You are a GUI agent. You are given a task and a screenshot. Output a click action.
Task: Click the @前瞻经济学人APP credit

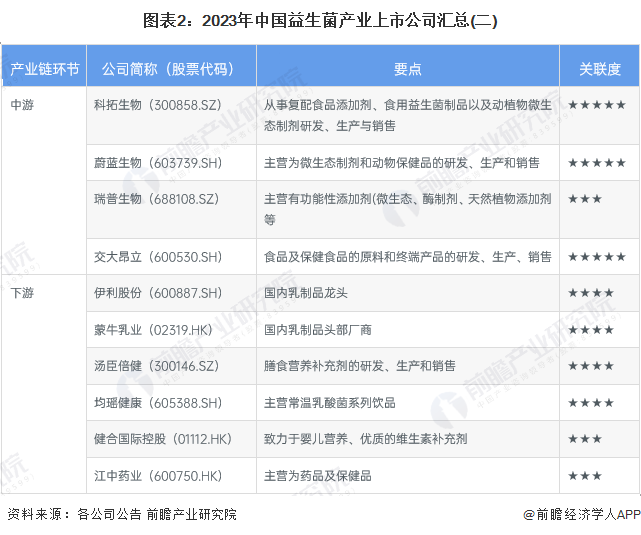coord(582,514)
